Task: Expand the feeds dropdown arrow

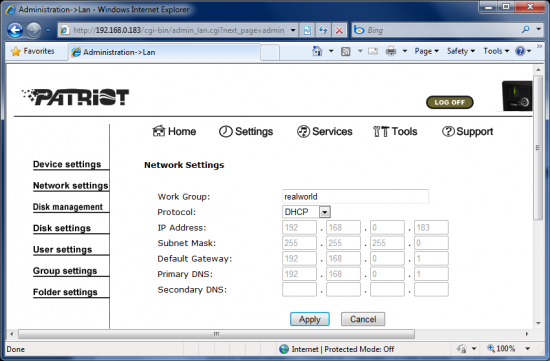Action: (x=360, y=51)
